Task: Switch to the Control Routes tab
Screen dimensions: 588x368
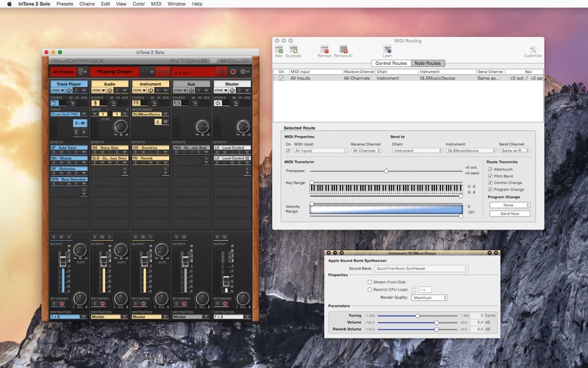Action: point(391,63)
